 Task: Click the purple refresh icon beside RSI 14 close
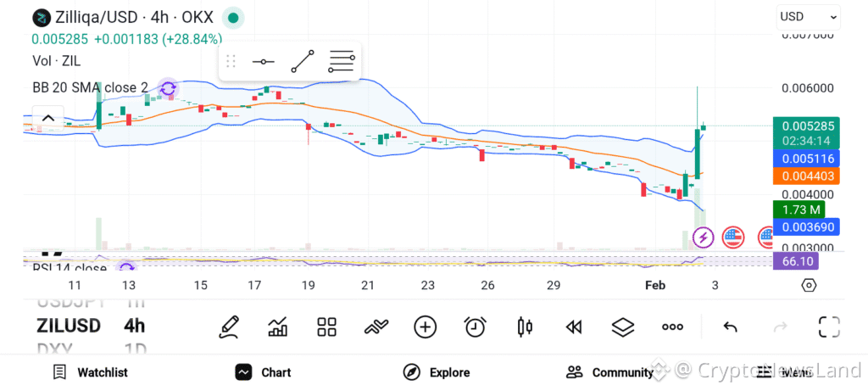127,267
